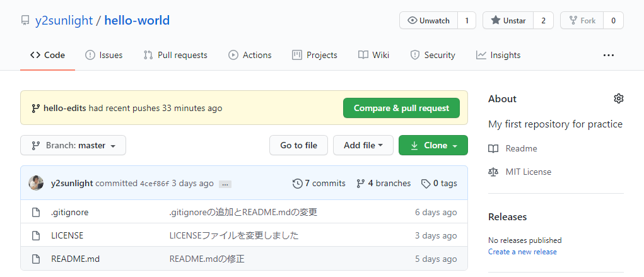Image resolution: width=644 pixels, height=277 pixels.
Task: Open the 7 commits history
Action: point(319,183)
